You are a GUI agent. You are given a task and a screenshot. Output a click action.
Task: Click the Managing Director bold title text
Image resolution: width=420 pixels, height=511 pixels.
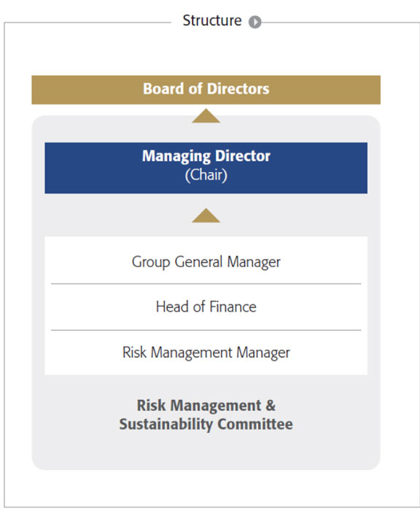206,156
